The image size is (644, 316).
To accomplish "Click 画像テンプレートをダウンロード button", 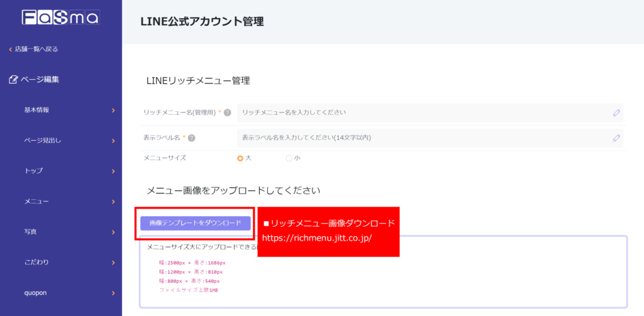I will 195,223.
